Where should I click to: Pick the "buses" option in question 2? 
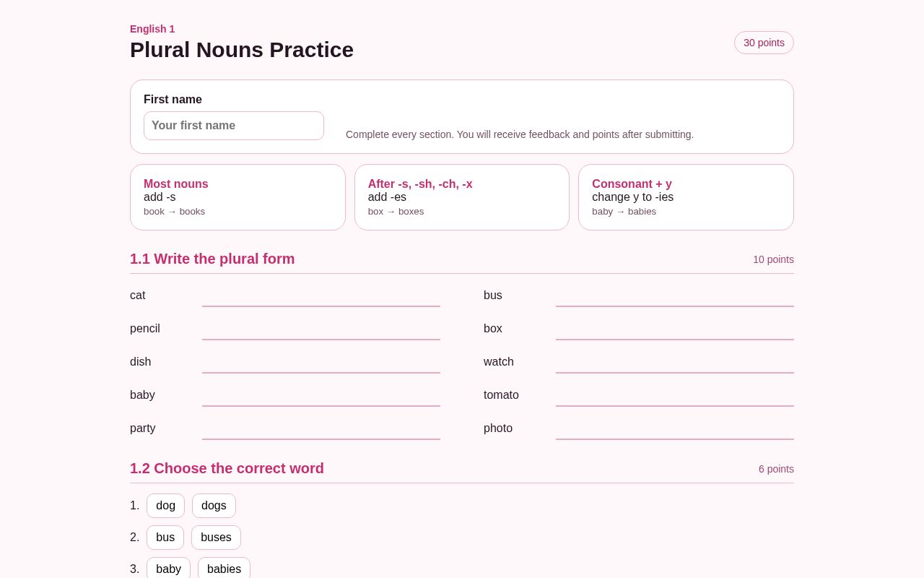coord(216,538)
